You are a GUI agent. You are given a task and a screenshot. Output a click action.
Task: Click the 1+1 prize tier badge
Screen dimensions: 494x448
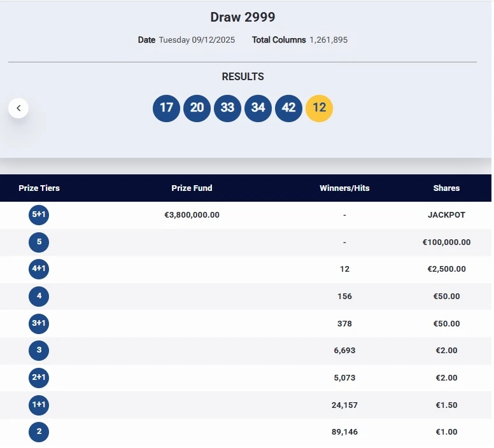[39, 405]
